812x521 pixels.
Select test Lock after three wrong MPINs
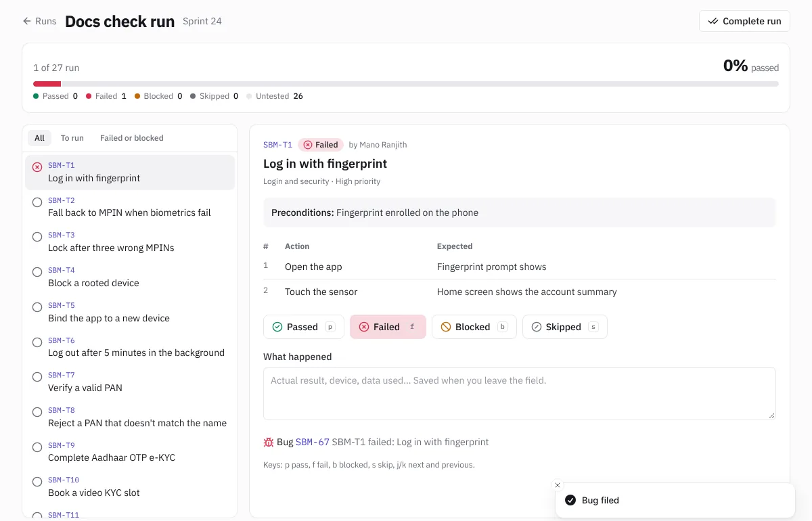130,242
